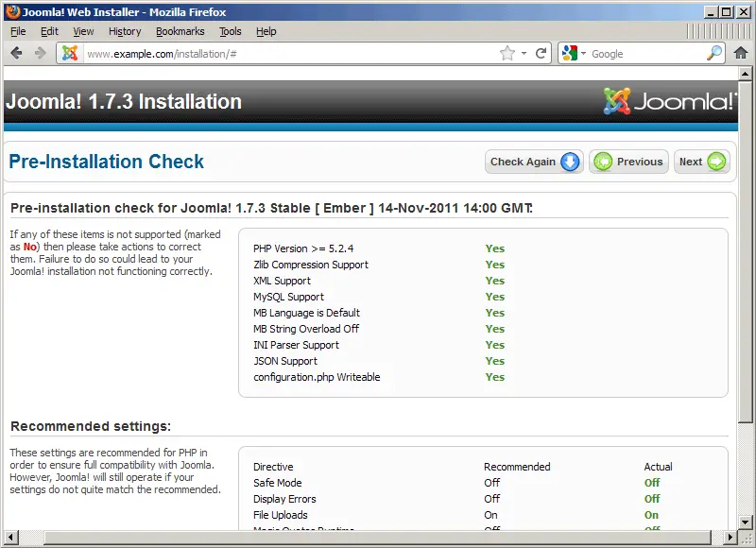Viewport: 756px width, 548px height.
Task: Click 'JSON Support' label
Action: pos(285,361)
